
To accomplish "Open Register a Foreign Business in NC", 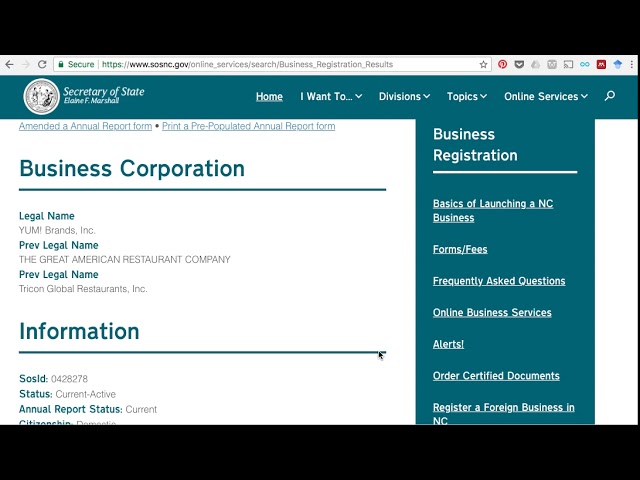I will pyautogui.click(x=504, y=413).
